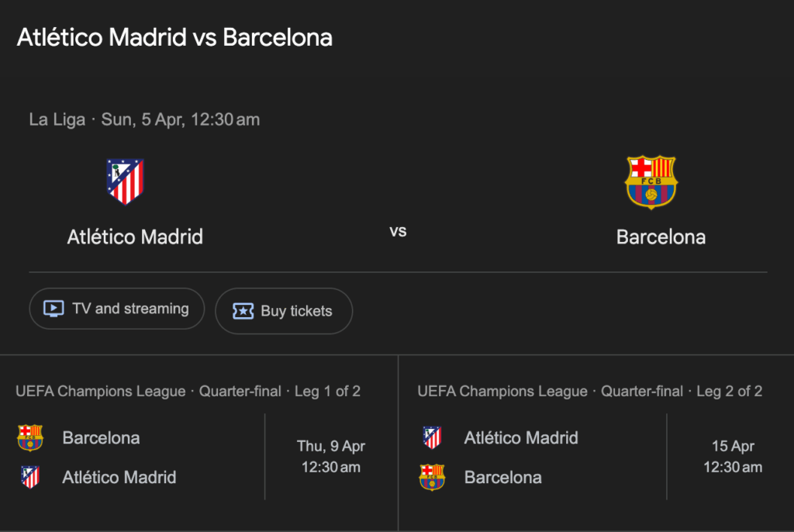Open the Atlético Madrid vs Barcelona match header
The width and height of the screenshot is (794, 532).
[x=174, y=37]
